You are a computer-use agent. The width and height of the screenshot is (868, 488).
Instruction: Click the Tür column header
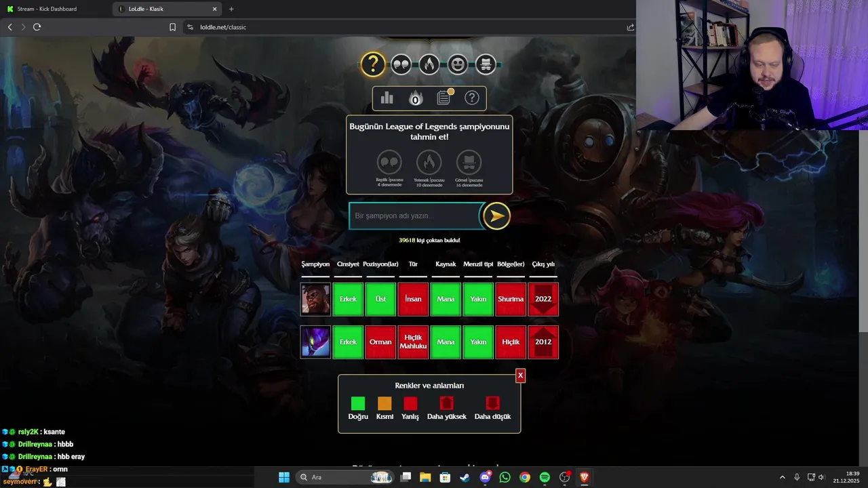pyautogui.click(x=413, y=264)
